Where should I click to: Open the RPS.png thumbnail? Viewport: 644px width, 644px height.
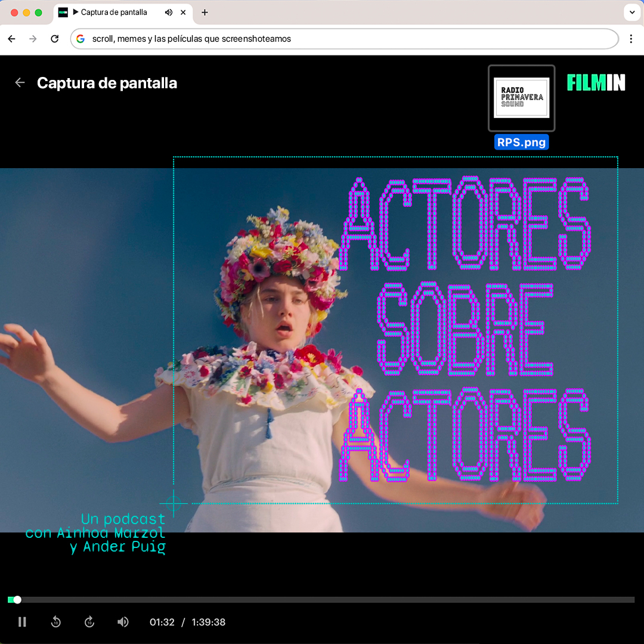(x=521, y=98)
